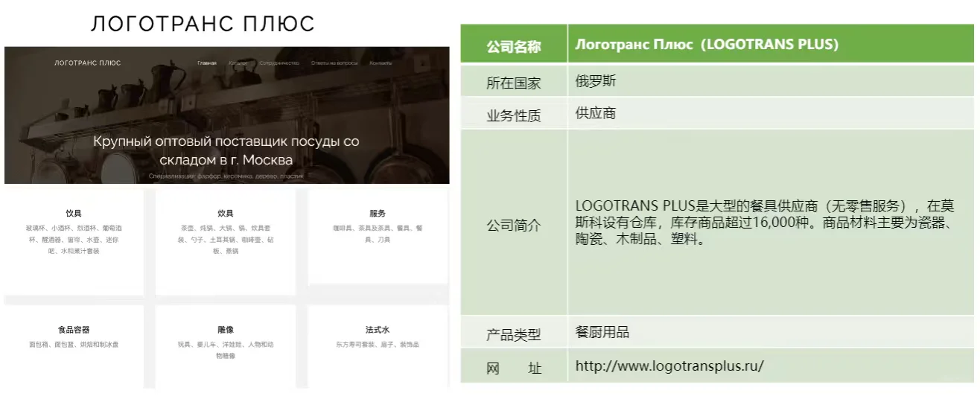
Task: Select the 所在国家 label cell
Action: click(514, 83)
